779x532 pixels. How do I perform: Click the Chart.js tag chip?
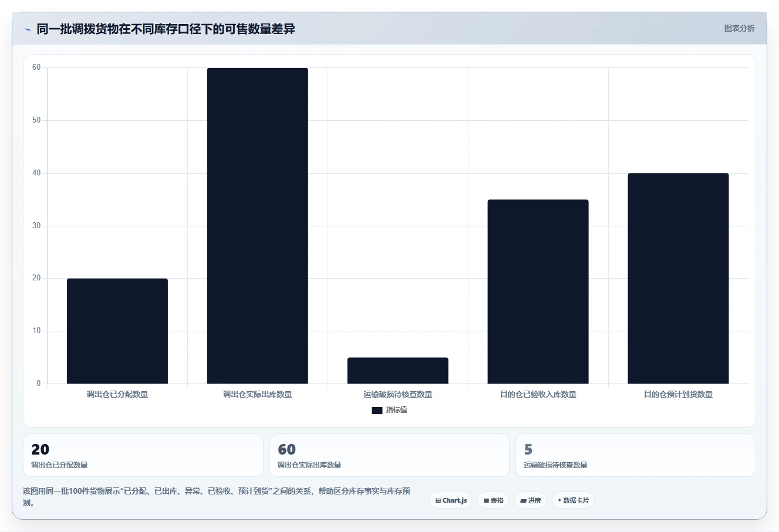click(x=451, y=500)
